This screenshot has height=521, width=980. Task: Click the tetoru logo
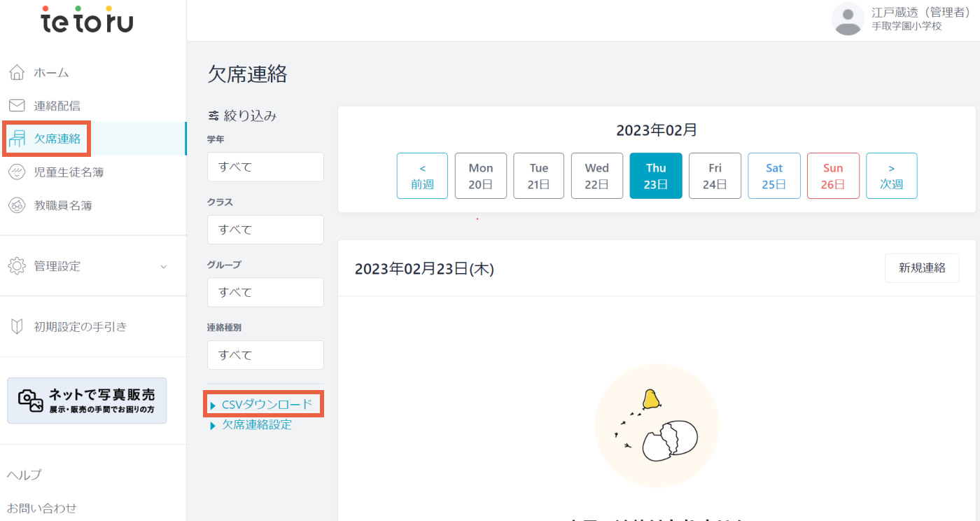(87, 20)
